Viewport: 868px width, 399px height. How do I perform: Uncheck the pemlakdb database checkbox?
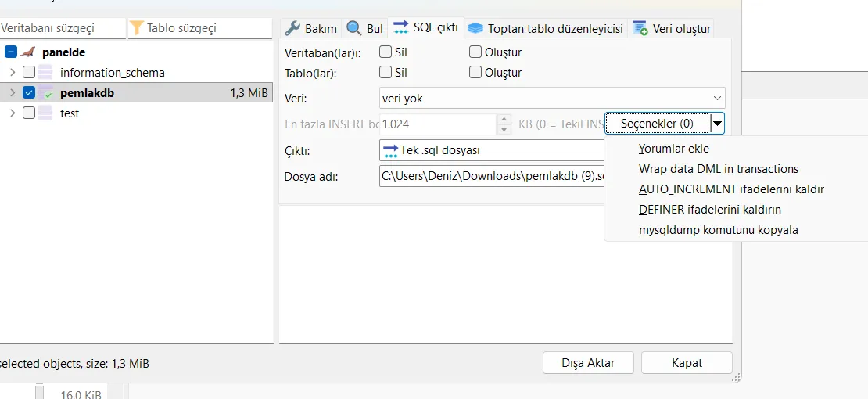tap(29, 93)
